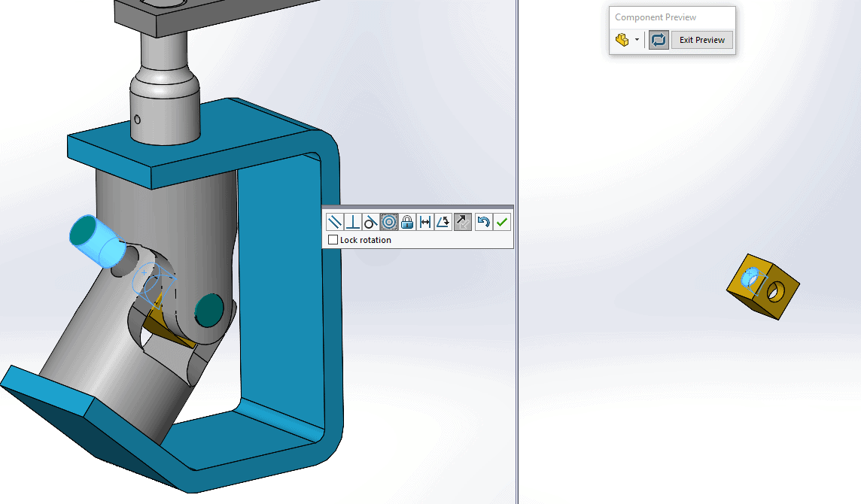Click the Lock mate padlock icon
This screenshot has height=504, width=861.
(407, 222)
